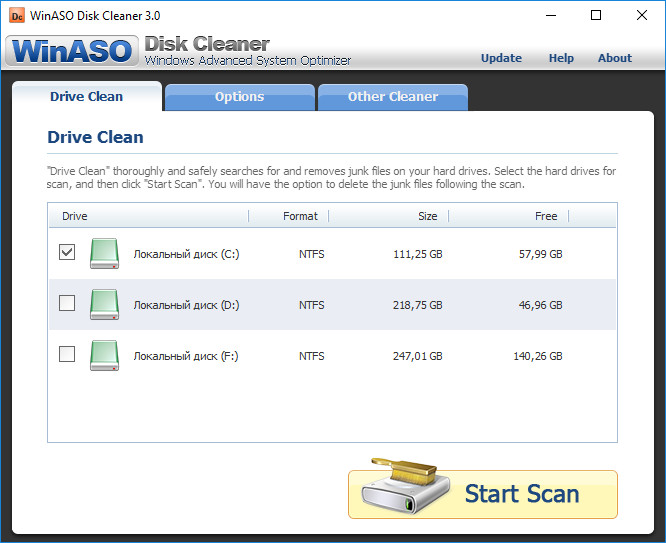Sort by the Size column header

(389, 216)
